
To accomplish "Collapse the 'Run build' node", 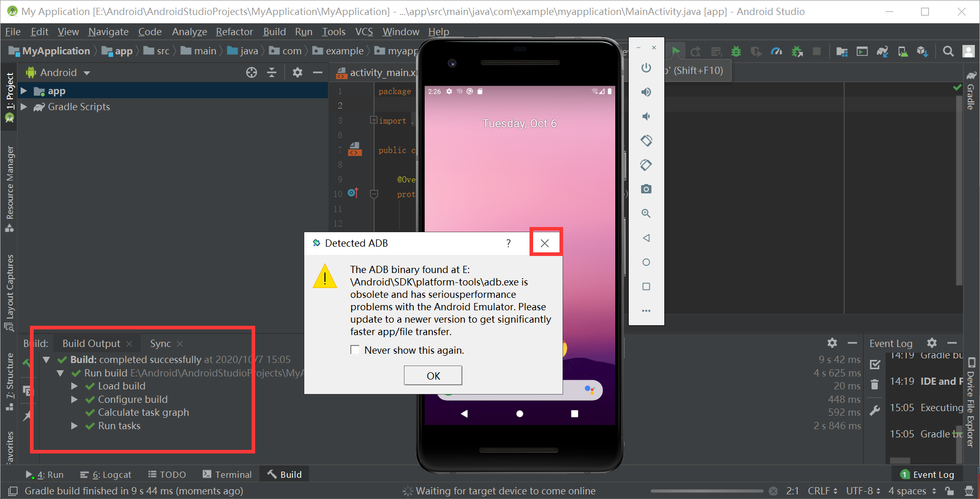I will tap(60, 373).
